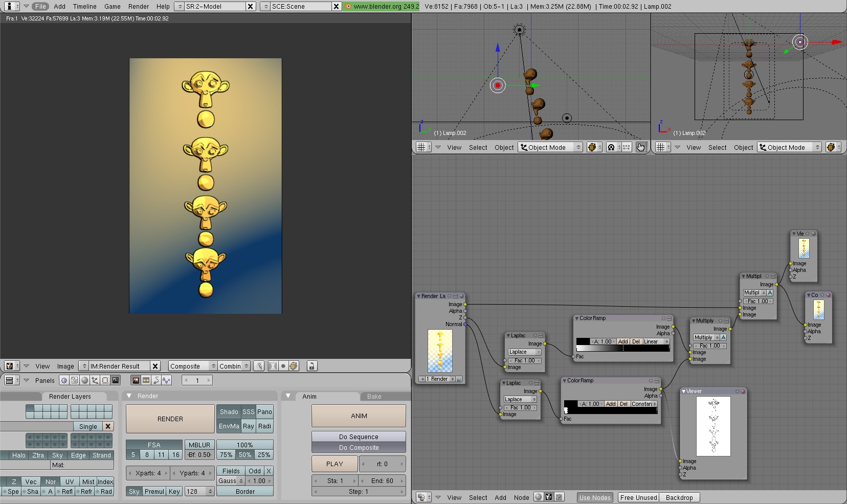Open the Sequencer buttons film-strip icon
The image size is (847, 504).
[146, 380]
